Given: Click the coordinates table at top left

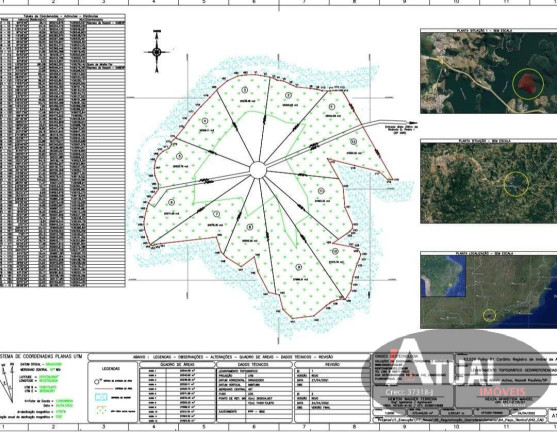Looking at the screenshot, I should point(63,151).
